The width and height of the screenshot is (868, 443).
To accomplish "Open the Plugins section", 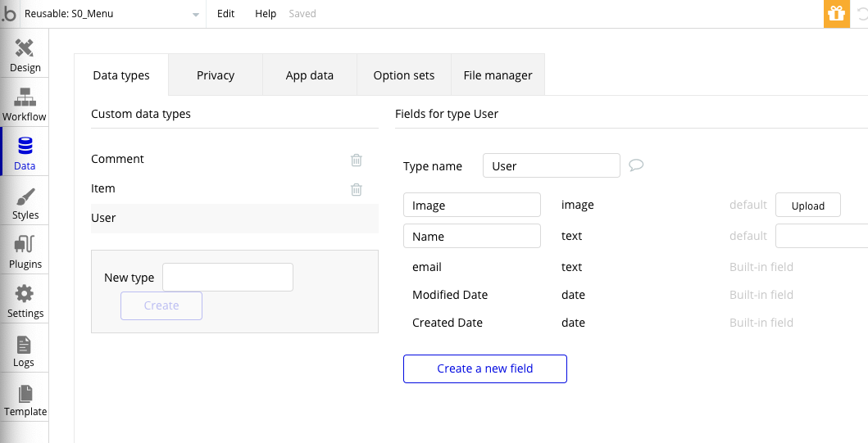I will [25, 252].
